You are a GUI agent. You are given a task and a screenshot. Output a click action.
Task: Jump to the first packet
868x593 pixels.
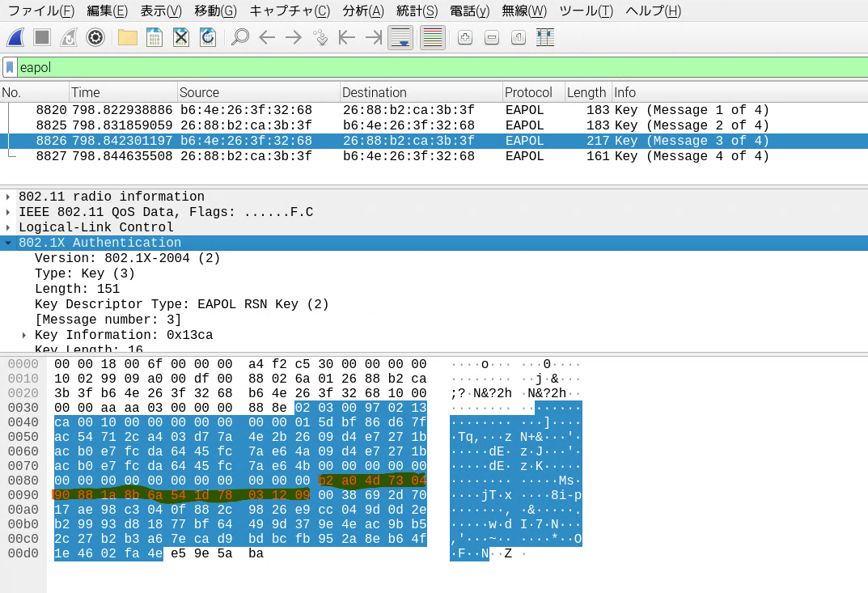pos(346,38)
